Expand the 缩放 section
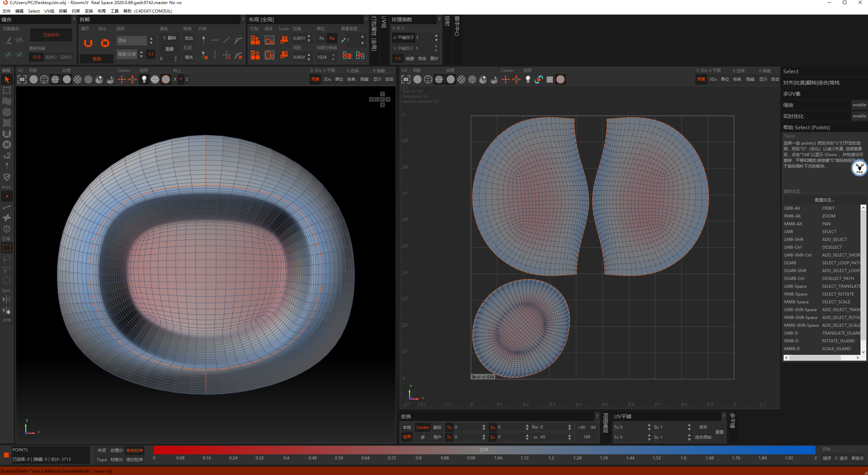868x475 pixels. tap(816, 105)
